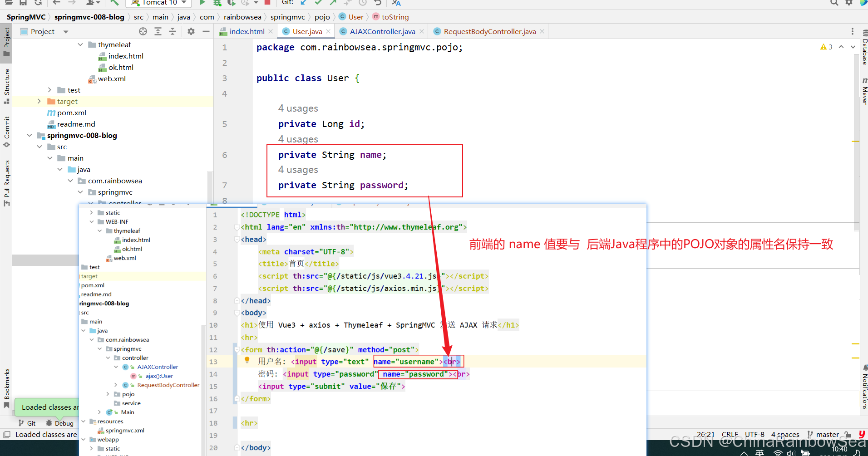Screen dimensions: 868x456
Task: Switch to the RequestBodyController.java tab
Action: (489, 31)
